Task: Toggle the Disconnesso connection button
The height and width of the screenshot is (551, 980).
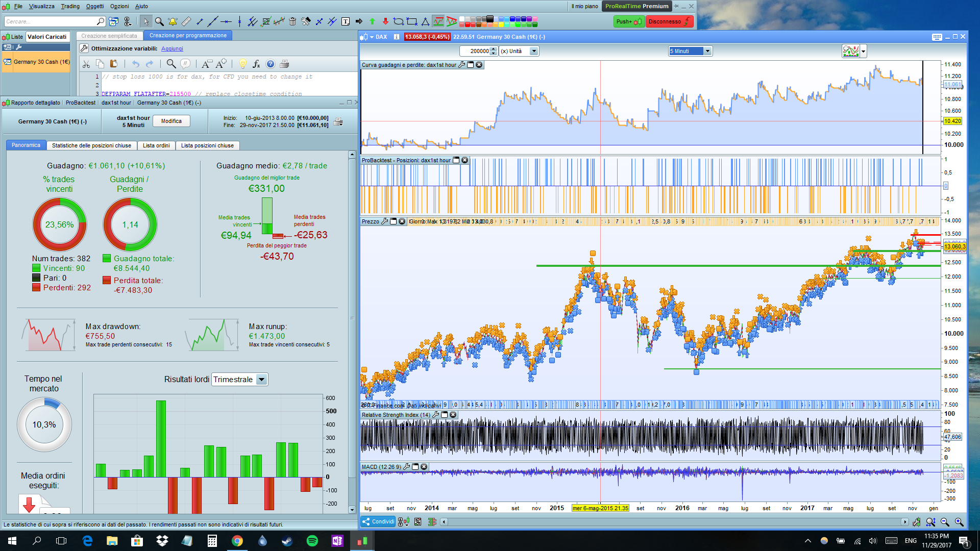Action: point(670,21)
